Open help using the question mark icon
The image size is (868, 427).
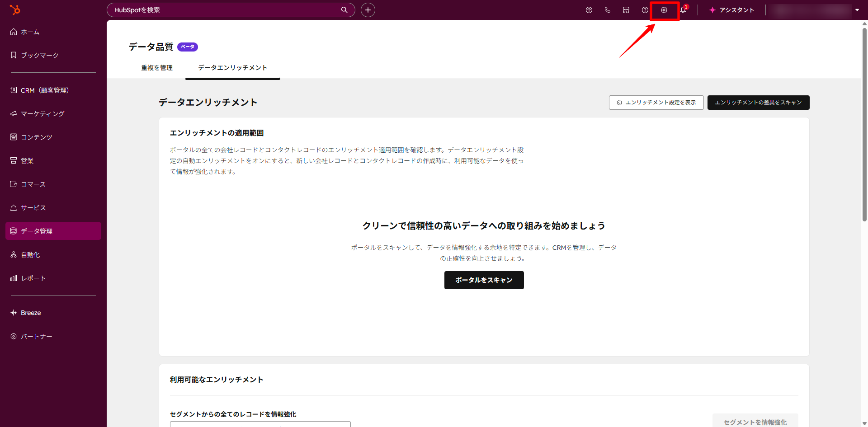point(645,10)
